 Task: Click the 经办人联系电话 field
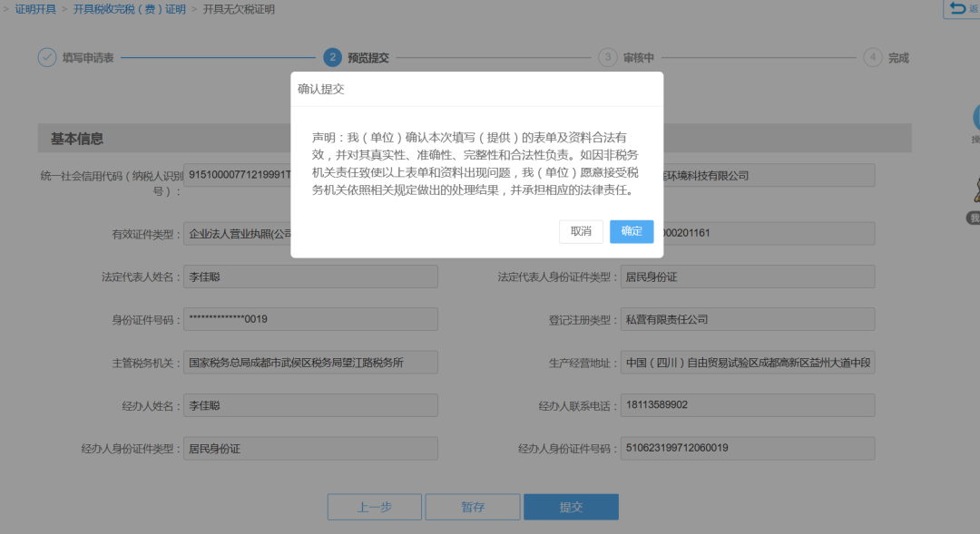[748, 405]
